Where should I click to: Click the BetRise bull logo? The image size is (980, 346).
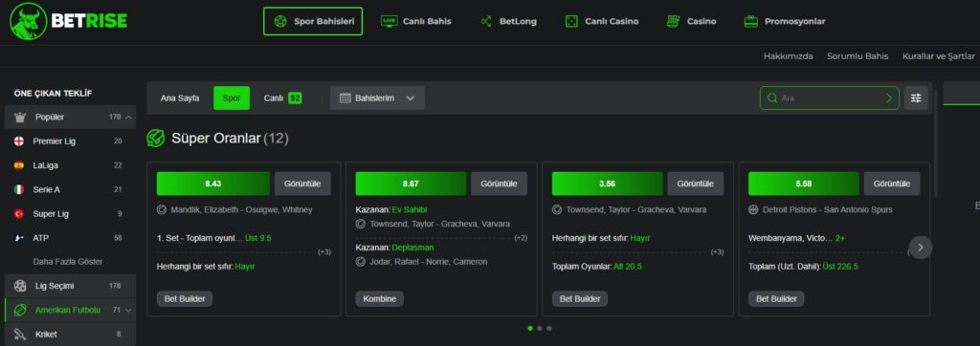28,21
